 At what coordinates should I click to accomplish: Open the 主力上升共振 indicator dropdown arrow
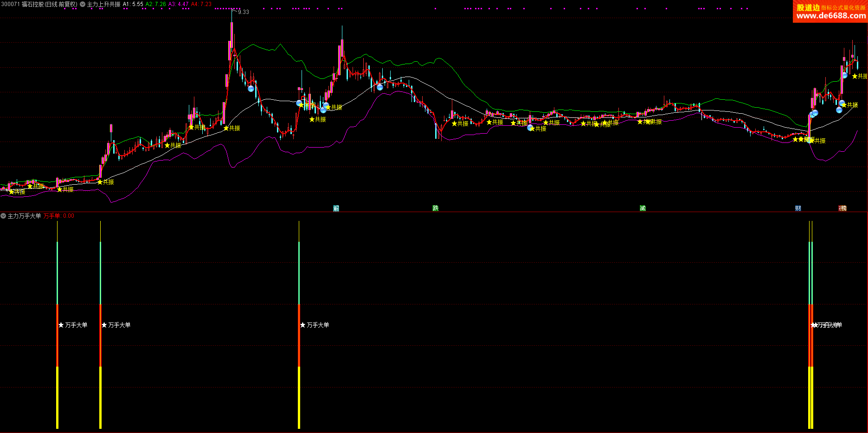point(83,4)
